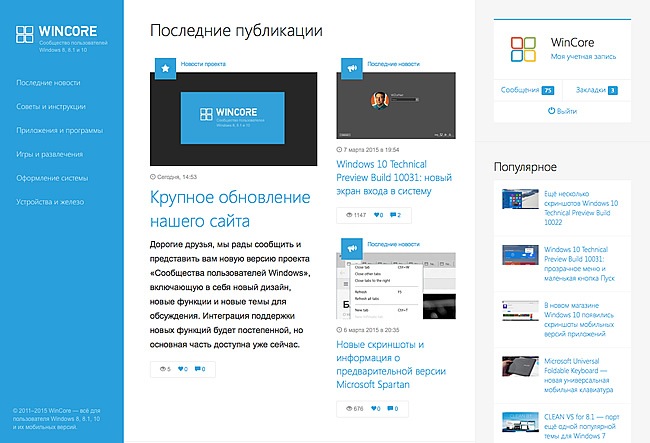Click the Последние публикации heading
The image size is (650, 443).
236,31
